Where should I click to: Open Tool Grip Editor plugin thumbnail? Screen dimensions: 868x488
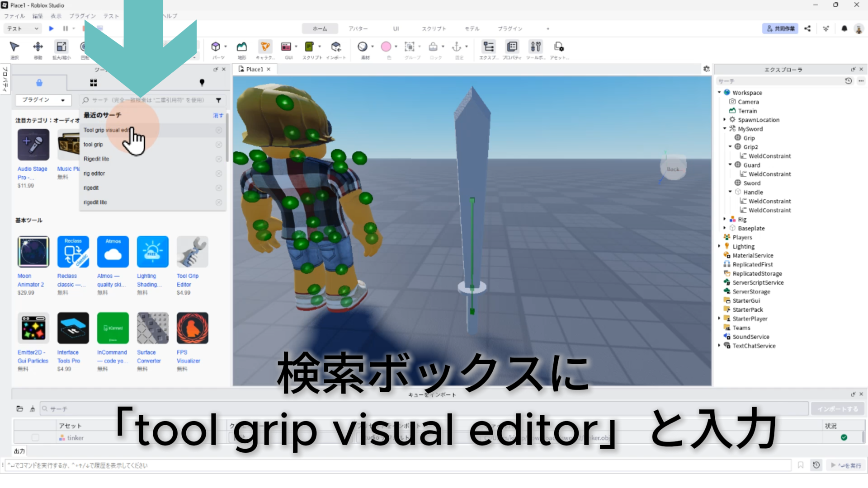192,252
